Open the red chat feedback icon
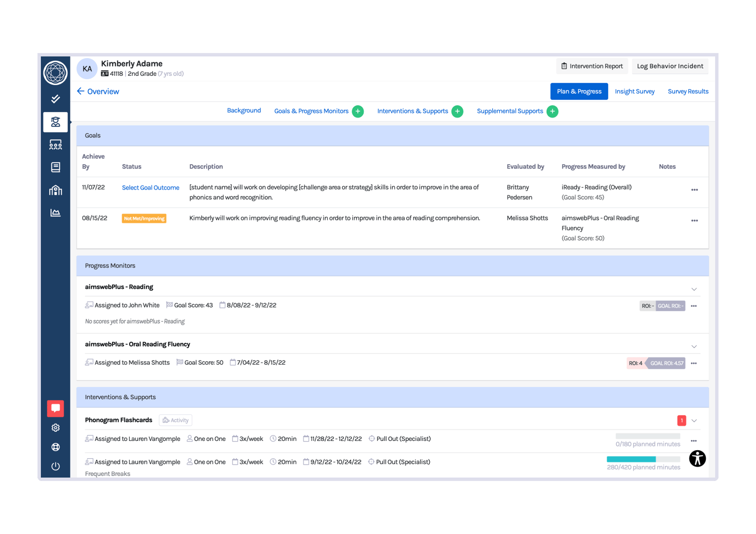Image resolution: width=756 pixels, height=534 pixels. 55,408
